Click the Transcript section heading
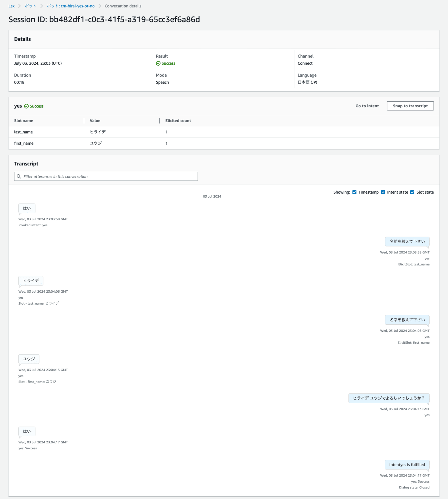 pyautogui.click(x=26, y=164)
